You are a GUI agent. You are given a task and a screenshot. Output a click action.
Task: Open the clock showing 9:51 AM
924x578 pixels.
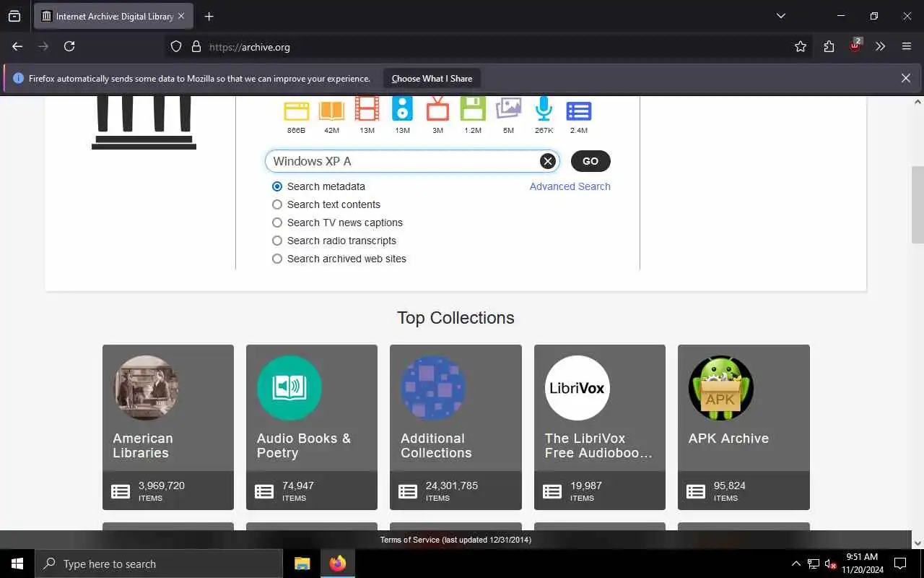(862, 564)
